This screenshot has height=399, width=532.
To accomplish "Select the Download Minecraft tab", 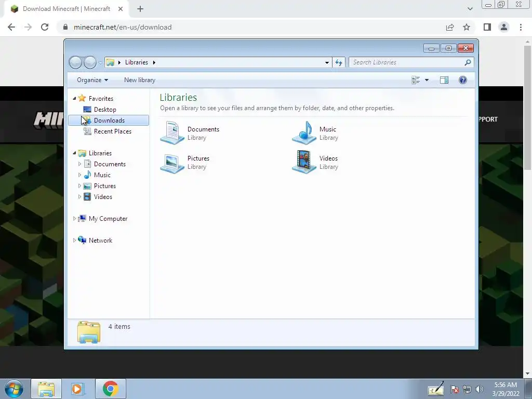I will pyautogui.click(x=66, y=9).
